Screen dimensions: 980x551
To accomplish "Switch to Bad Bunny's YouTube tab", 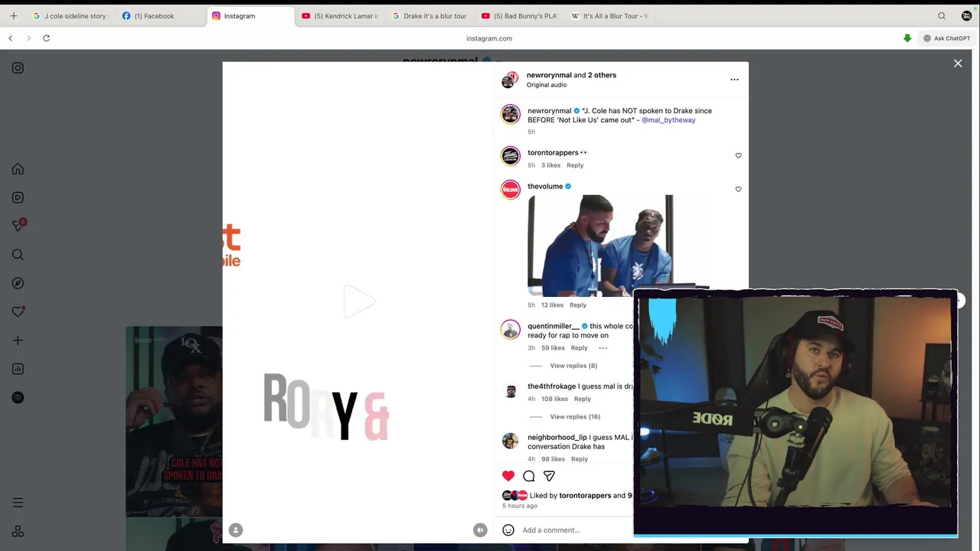I will (519, 16).
